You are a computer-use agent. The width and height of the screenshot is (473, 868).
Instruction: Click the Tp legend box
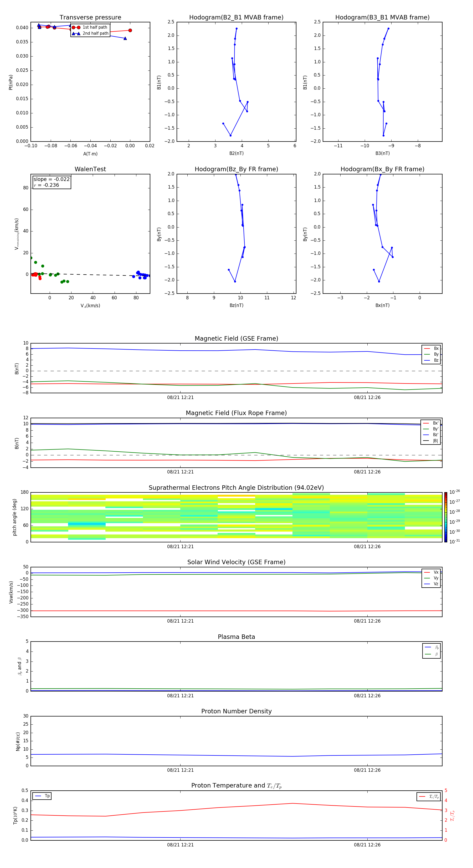(x=42, y=796)
